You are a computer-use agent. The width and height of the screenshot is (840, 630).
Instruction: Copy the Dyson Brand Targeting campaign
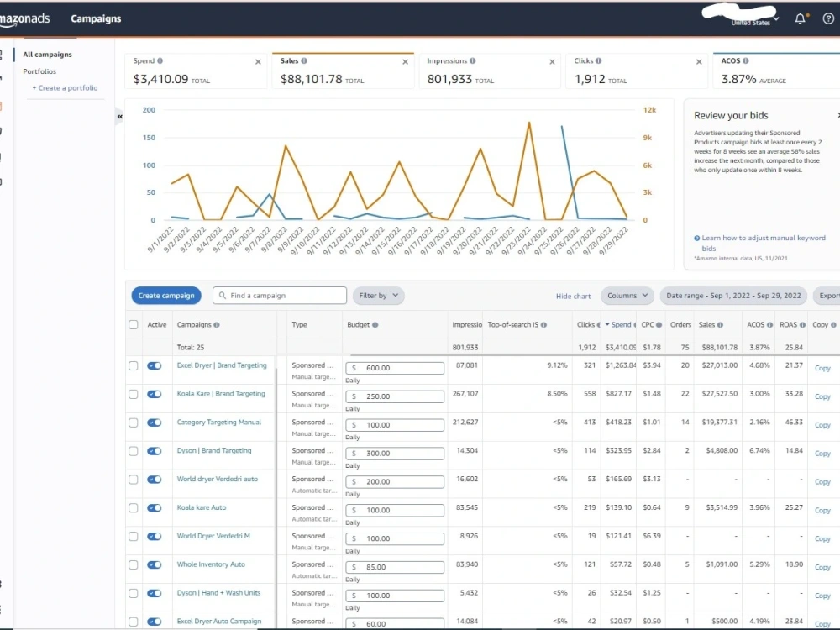point(822,454)
